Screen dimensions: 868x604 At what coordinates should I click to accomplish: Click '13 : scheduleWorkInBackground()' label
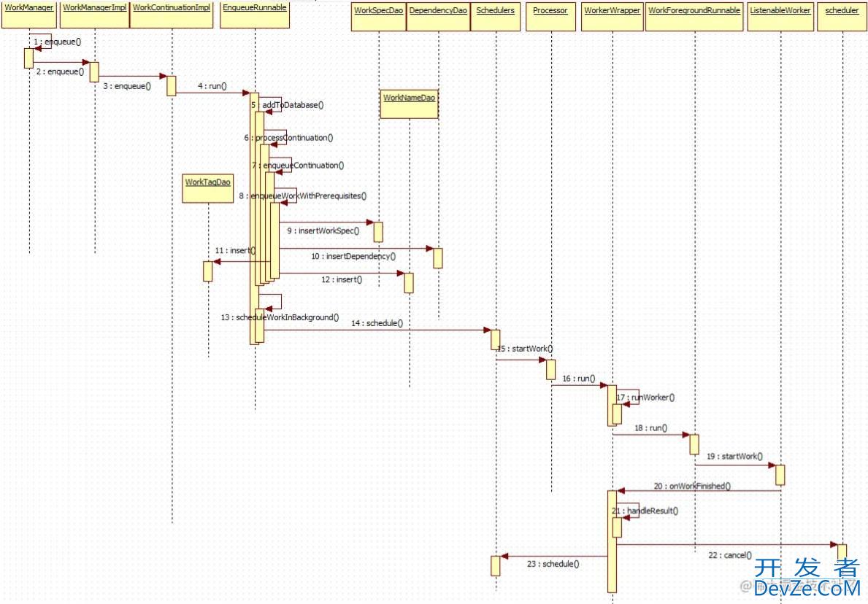point(280,317)
